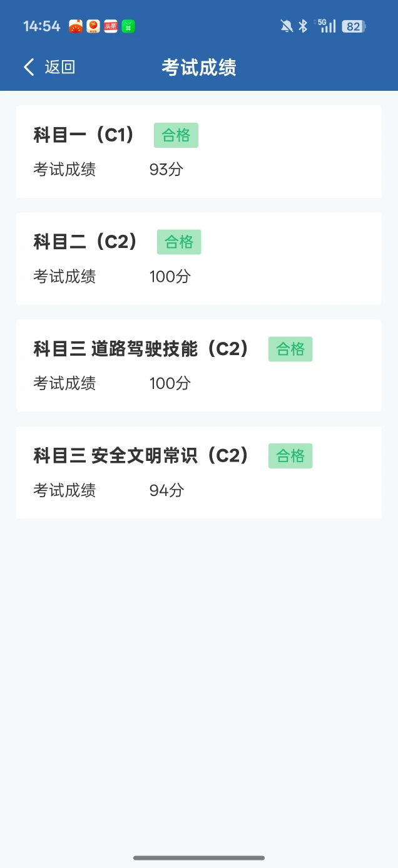
Task: Tap the 14:54 status bar clock
Action: (x=41, y=26)
